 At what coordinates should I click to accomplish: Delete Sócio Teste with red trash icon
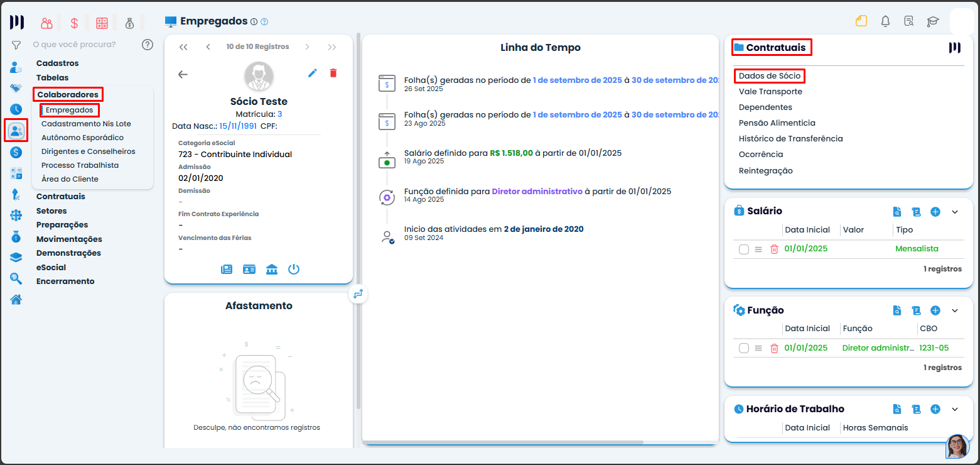click(x=333, y=73)
